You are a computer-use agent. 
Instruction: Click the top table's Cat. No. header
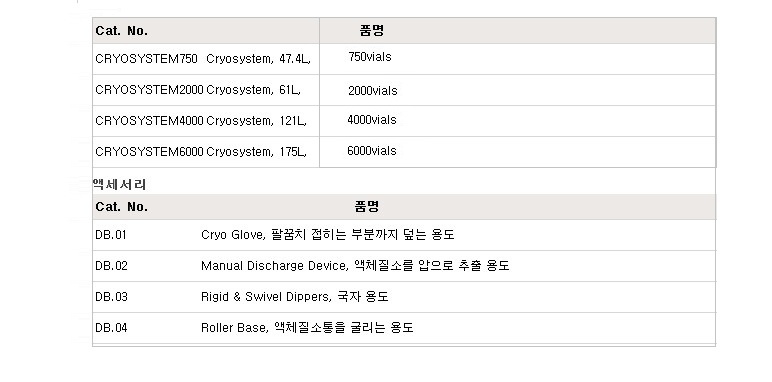pyautogui.click(x=122, y=31)
